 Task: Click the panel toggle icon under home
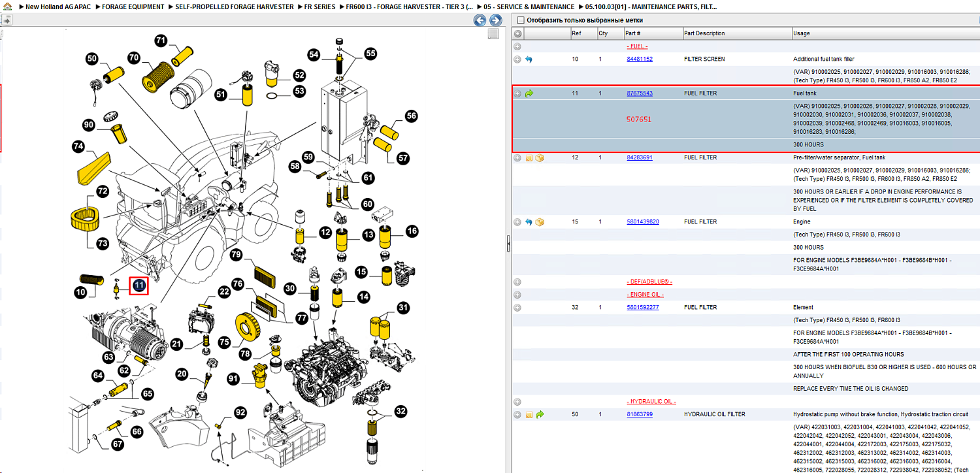click(6, 20)
